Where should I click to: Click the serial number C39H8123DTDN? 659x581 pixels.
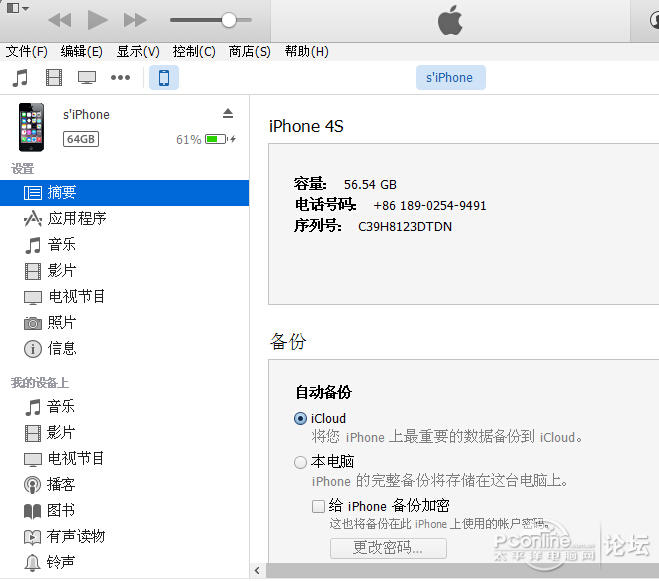pos(405,227)
